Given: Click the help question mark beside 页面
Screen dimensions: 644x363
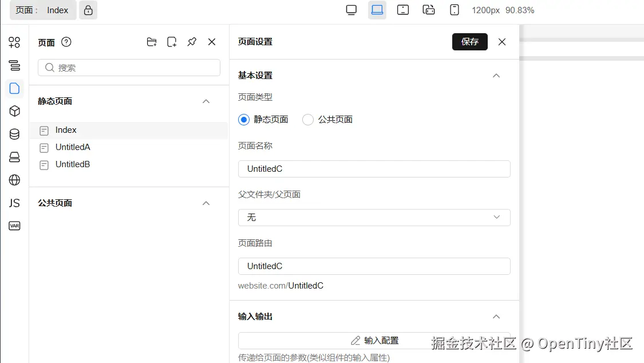Looking at the screenshot, I should (66, 42).
